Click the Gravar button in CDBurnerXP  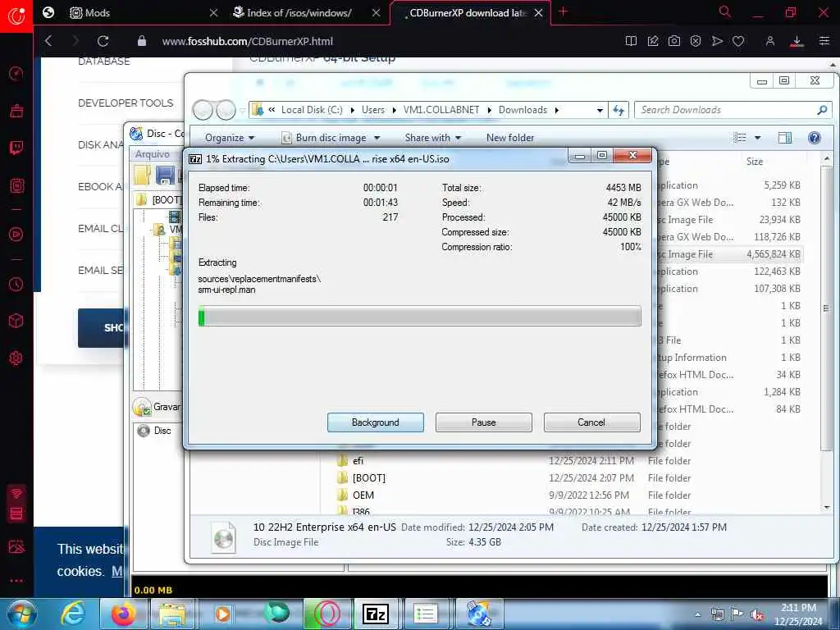tap(157, 407)
